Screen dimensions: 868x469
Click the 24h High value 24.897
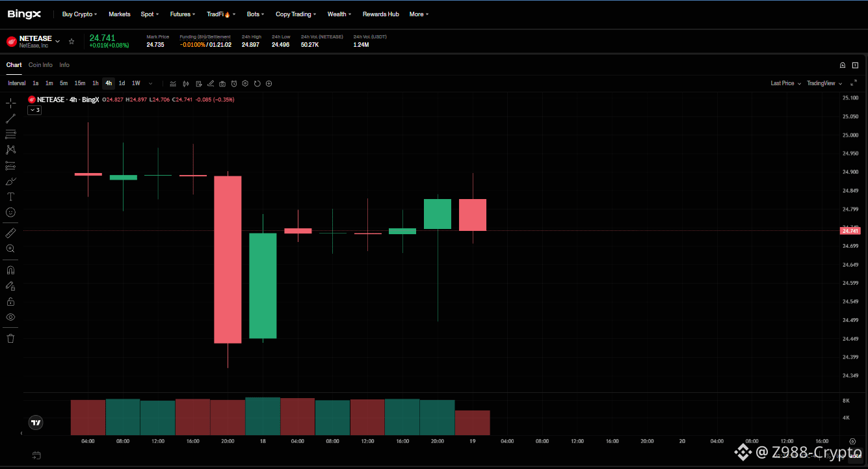pyautogui.click(x=250, y=45)
